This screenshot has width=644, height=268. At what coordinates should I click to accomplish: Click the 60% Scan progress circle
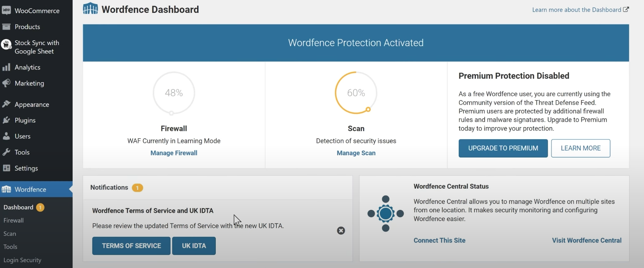coord(356,93)
